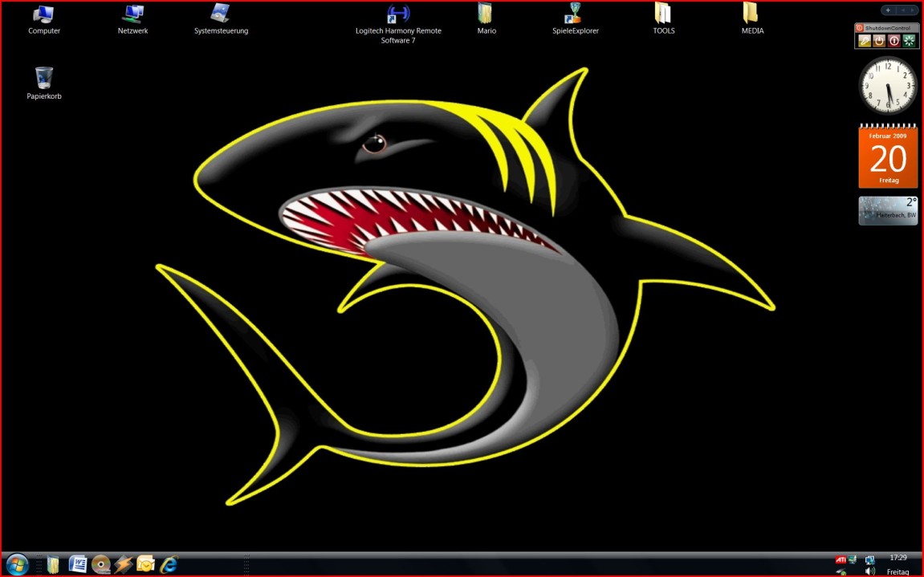The image size is (924, 577).
Task: Launch Microsoft Word from quick launch
Action: coord(78,564)
